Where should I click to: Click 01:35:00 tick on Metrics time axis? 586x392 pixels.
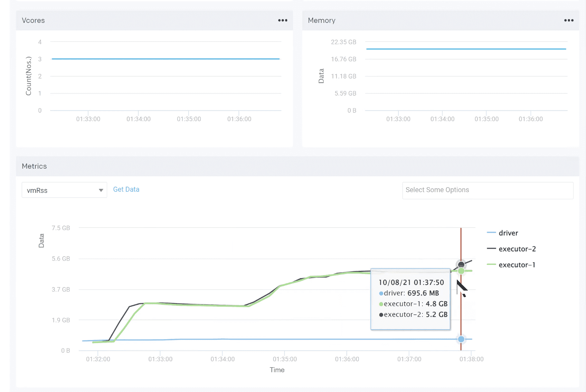pos(285,359)
